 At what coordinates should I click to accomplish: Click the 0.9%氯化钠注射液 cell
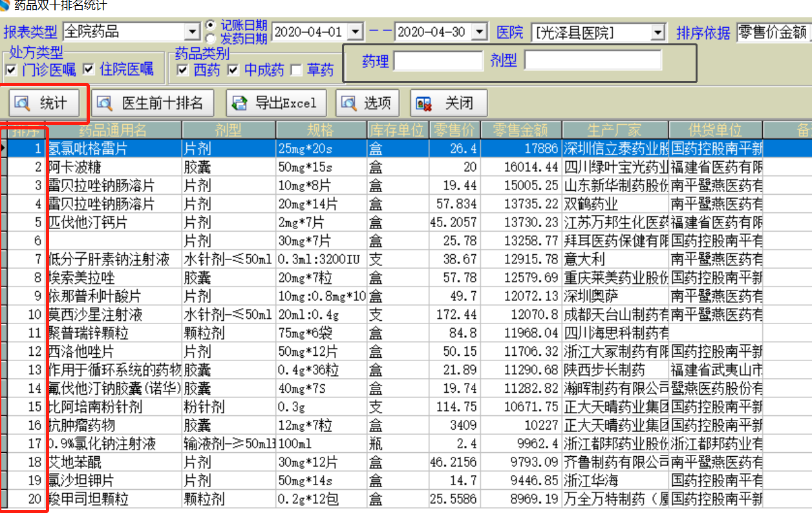(x=114, y=444)
